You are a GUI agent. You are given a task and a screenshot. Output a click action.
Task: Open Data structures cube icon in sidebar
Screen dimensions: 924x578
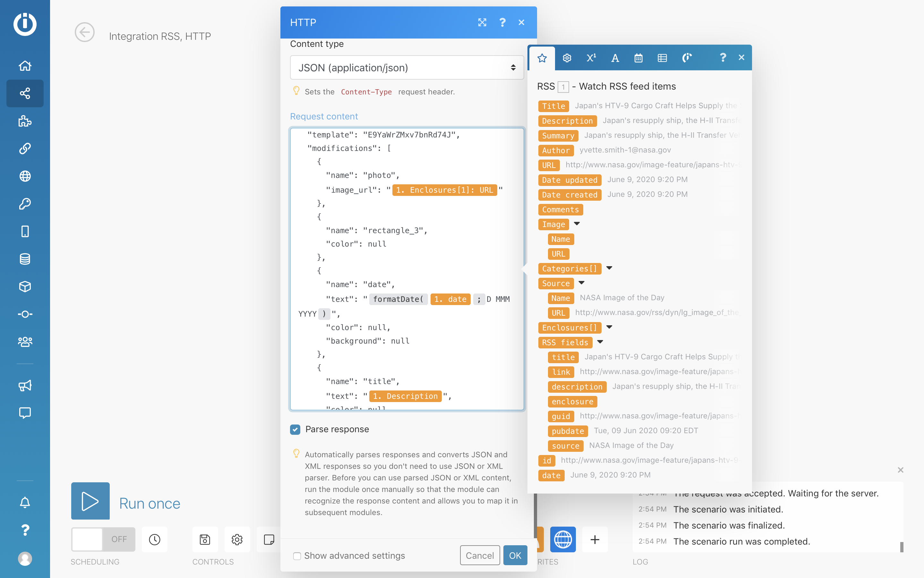click(25, 286)
